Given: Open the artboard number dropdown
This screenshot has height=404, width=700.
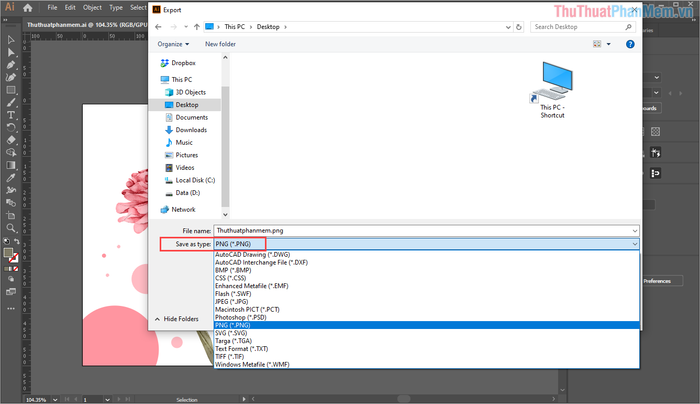Looking at the screenshot, I should coord(107,400).
